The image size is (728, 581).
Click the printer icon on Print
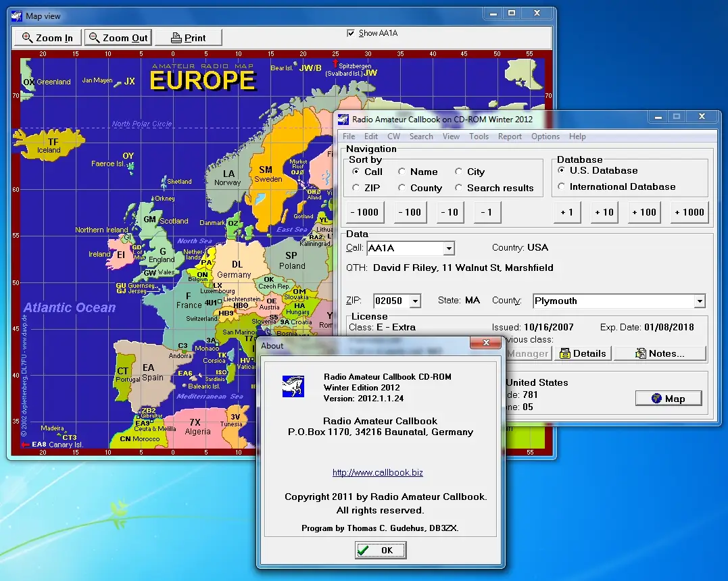pos(176,38)
